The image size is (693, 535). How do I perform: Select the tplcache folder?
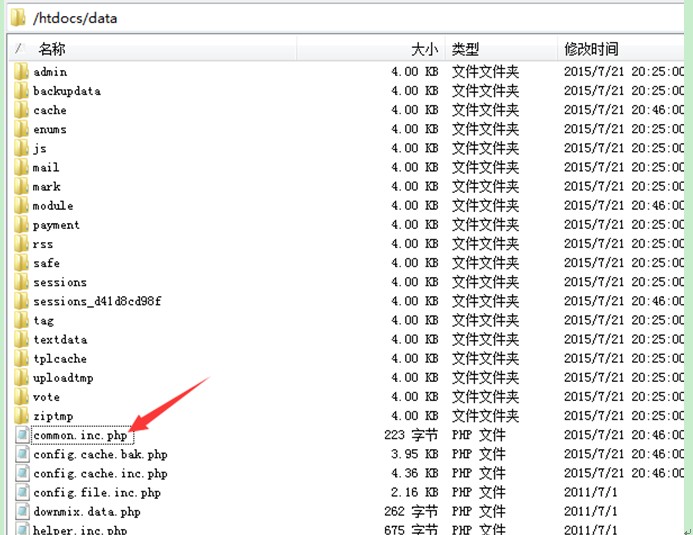pyautogui.click(x=60, y=359)
